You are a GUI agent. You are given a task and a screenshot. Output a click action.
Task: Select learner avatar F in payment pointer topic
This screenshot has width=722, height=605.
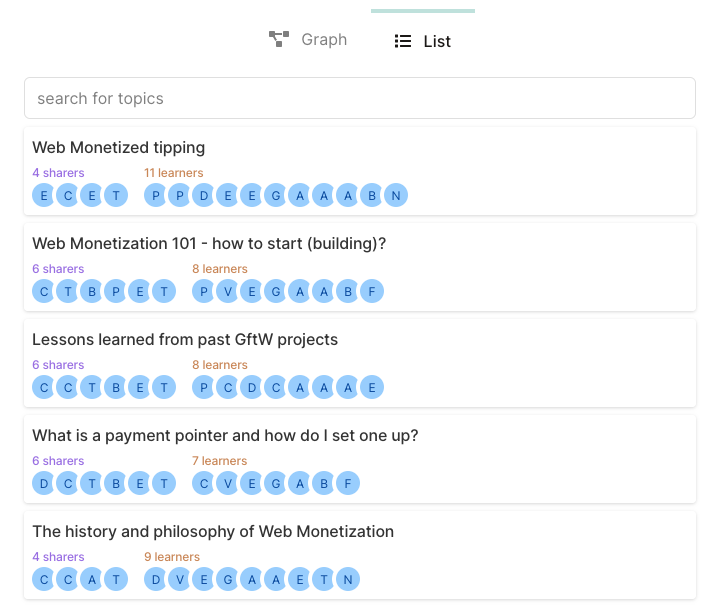pos(348,483)
